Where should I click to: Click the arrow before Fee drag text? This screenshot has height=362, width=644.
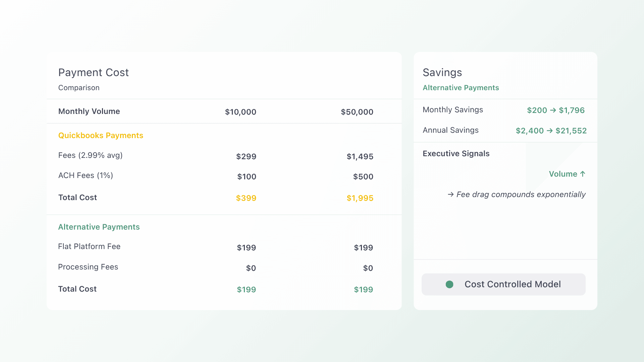[450, 194]
